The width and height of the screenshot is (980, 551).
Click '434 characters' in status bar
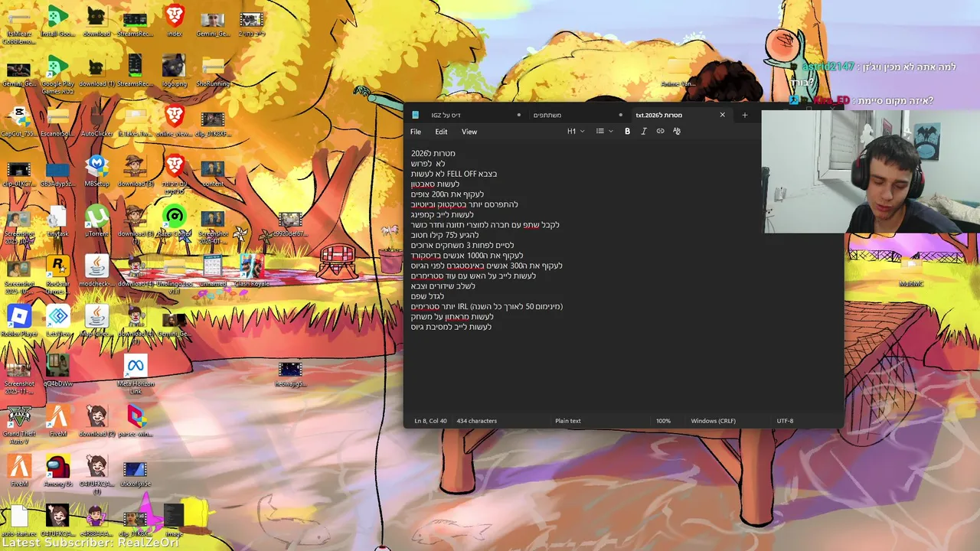[477, 421]
